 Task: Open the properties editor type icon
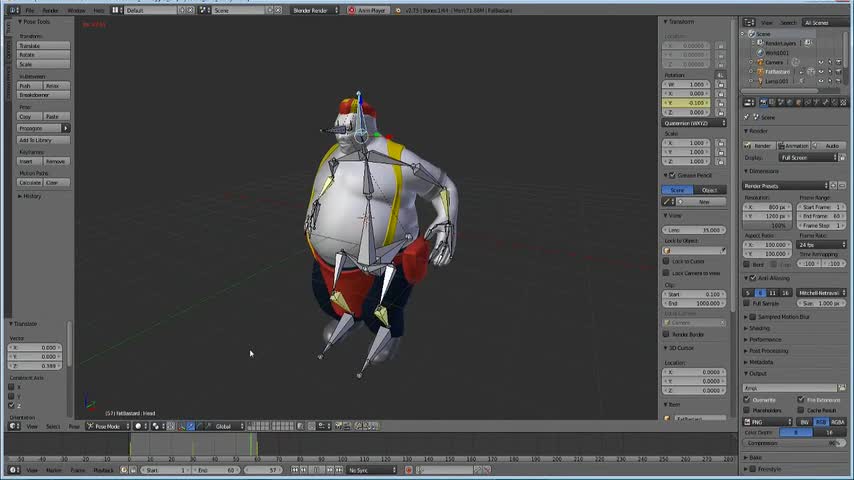point(749,102)
